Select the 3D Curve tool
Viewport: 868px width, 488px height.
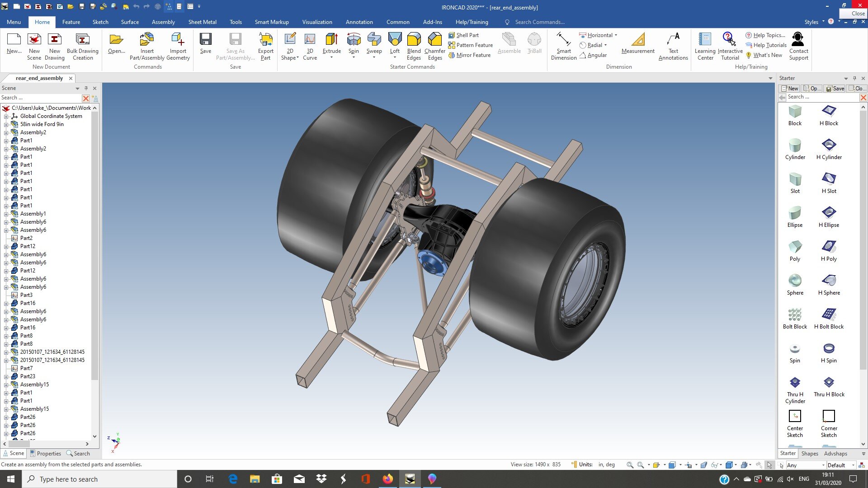pyautogui.click(x=310, y=46)
